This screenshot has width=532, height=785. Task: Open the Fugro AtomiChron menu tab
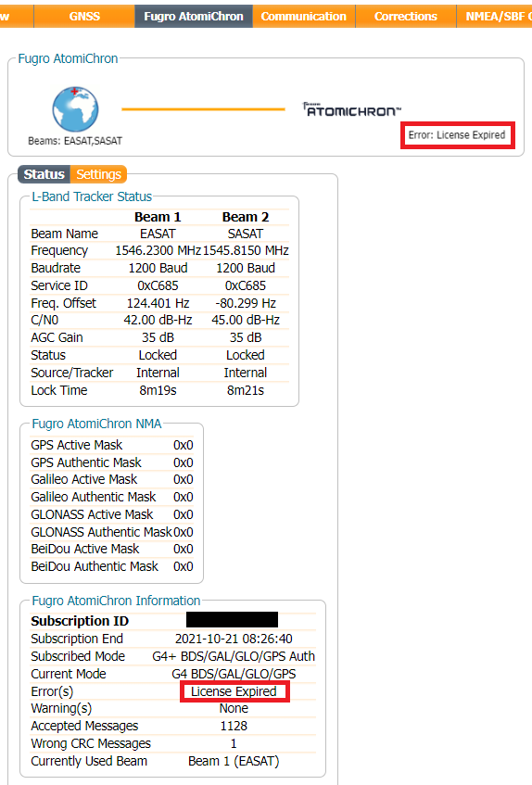tap(194, 16)
